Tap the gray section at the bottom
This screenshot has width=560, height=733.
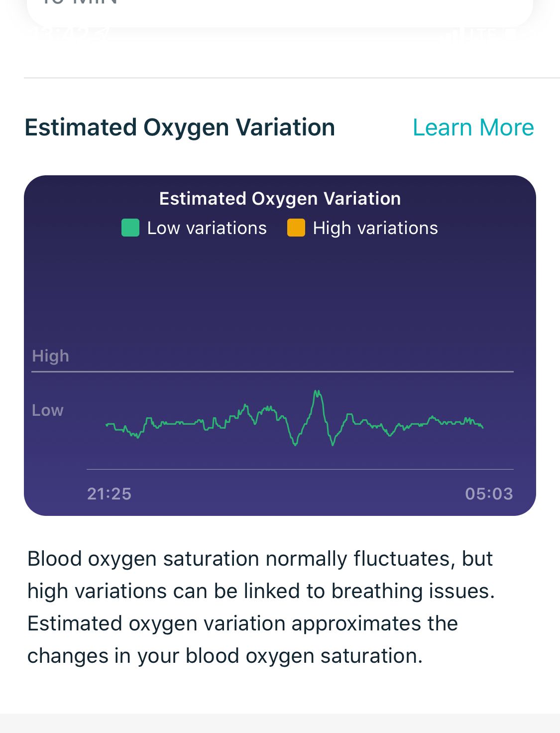click(280, 724)
